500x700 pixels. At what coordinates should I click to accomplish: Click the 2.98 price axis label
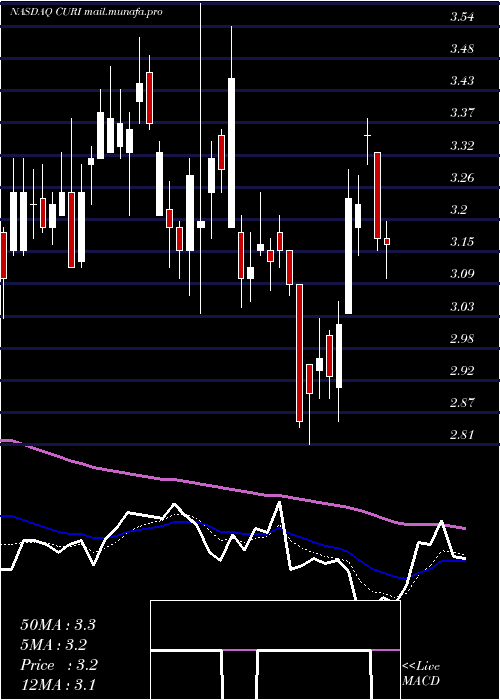(462, 339)
